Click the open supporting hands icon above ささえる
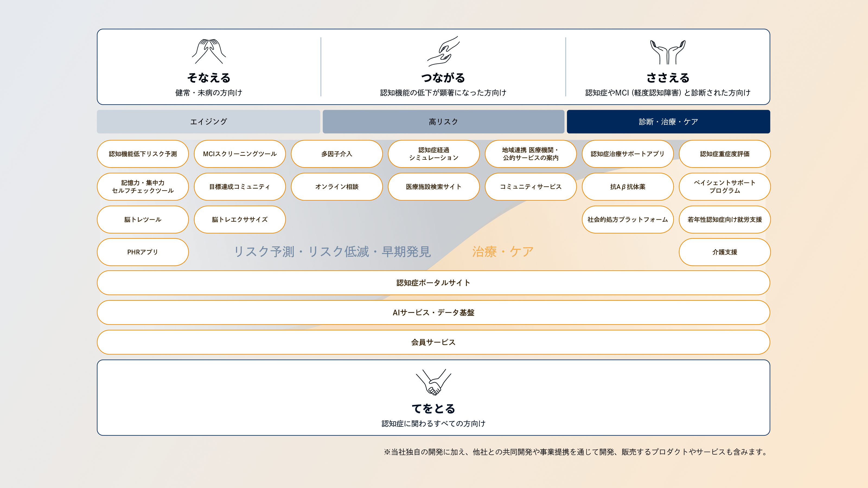The image size is (868, 488). point(668,52)
